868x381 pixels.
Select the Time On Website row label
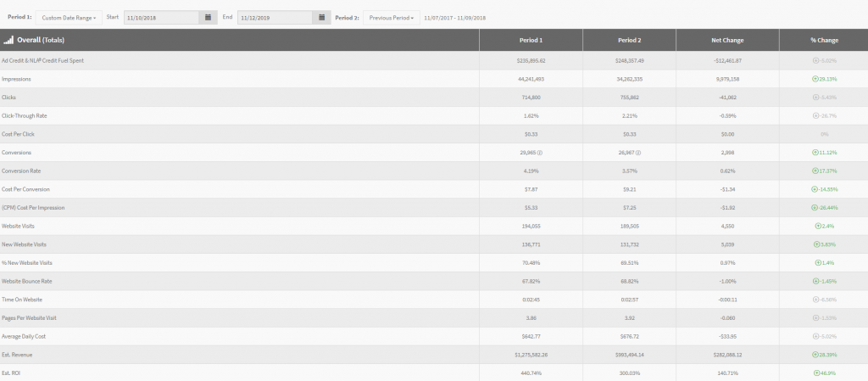(x=21, y=300)
